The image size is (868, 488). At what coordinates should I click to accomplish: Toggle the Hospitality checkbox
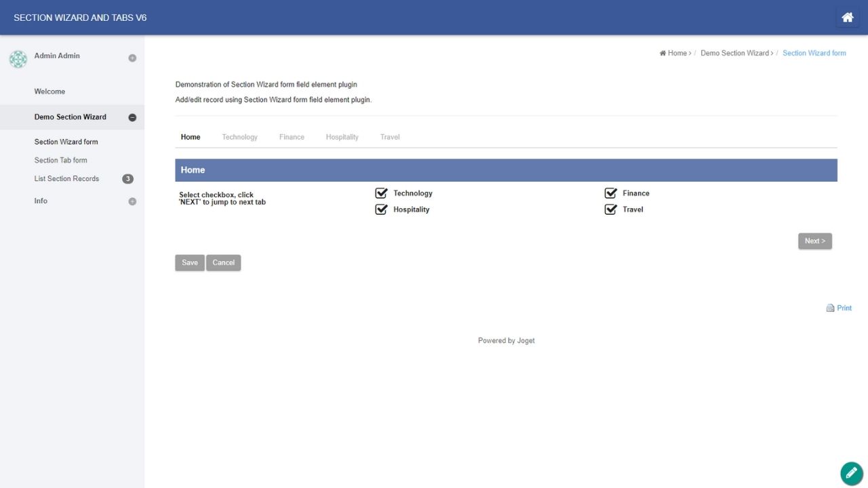(x=381, y=209)
